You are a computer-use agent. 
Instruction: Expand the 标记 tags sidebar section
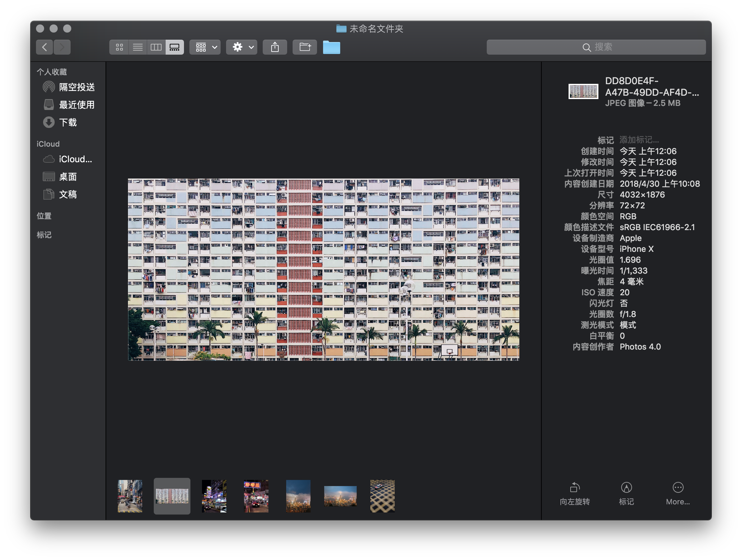pos(44,235)
